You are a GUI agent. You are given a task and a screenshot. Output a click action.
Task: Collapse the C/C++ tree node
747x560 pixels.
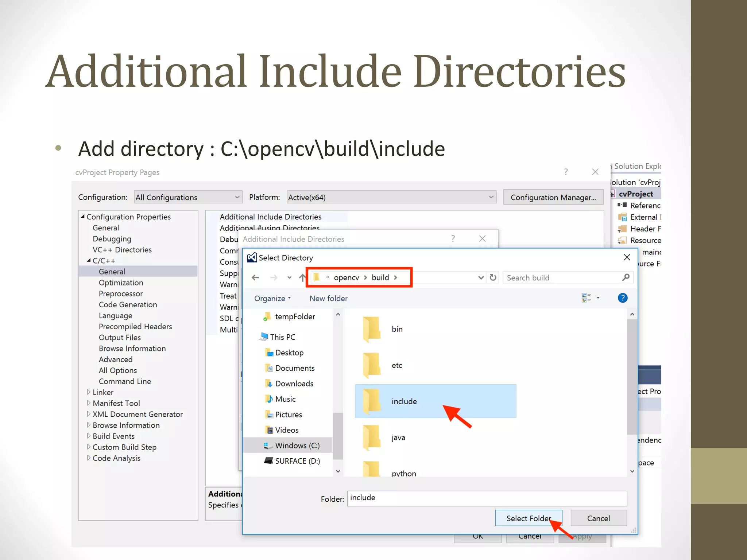point(89,261)
